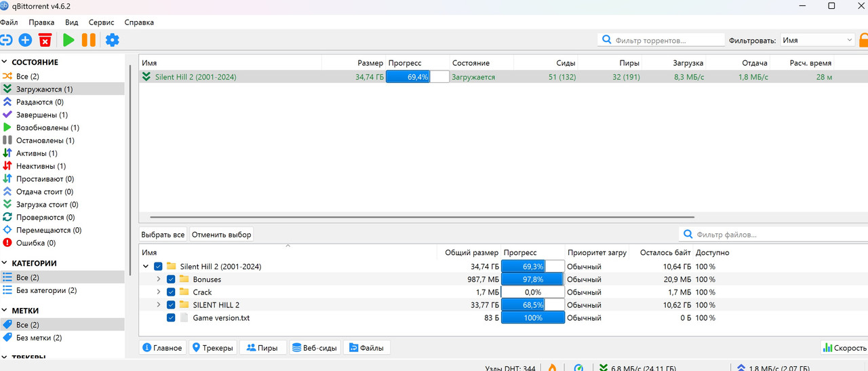Screen dimensions: 868x371
Task: Expand the Crack folder
Action: click(159, 292)
